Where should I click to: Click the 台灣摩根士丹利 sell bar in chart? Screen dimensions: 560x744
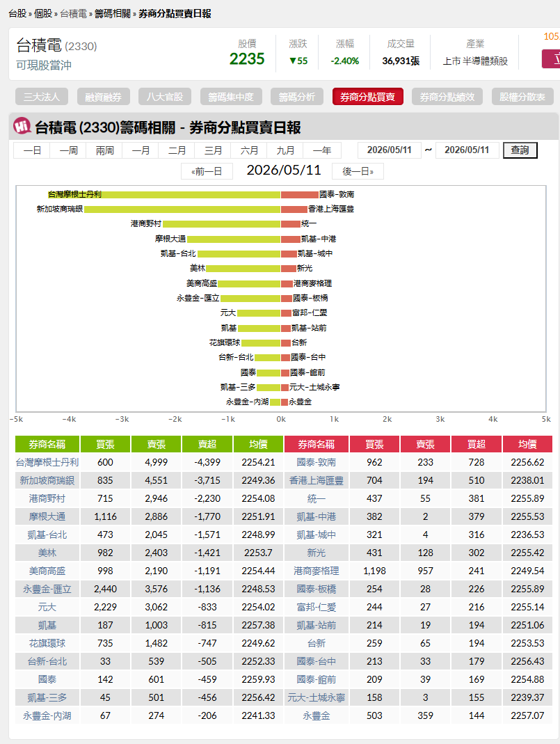tap(165, 195)
